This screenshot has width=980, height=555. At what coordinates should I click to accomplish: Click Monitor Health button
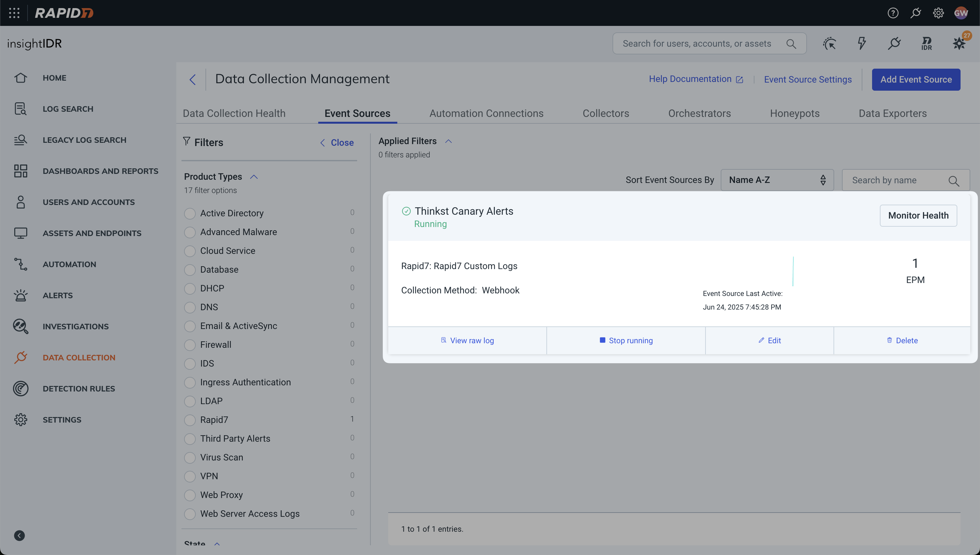918,215
